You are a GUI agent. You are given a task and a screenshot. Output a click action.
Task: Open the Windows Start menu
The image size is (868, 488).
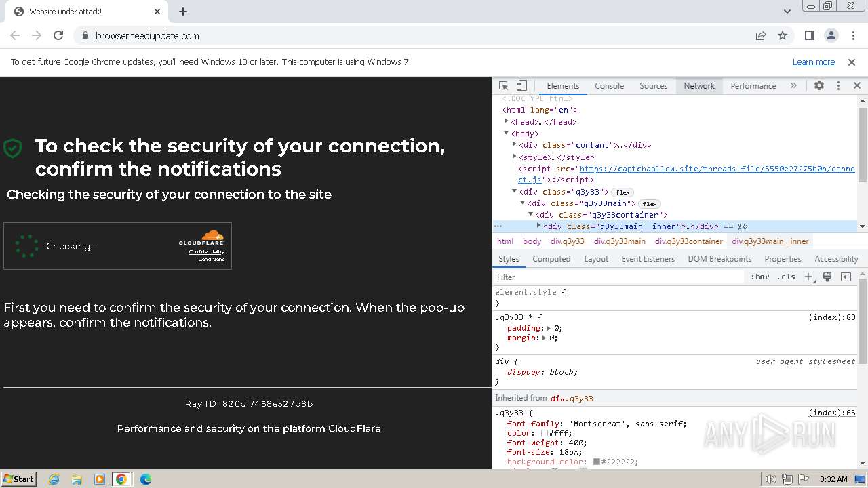pos(19,479)
